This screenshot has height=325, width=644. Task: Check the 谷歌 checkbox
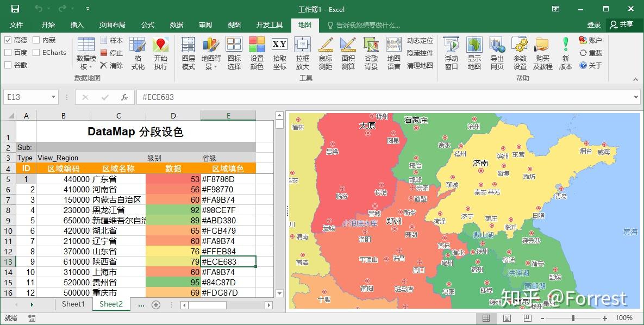coord(8,65)
